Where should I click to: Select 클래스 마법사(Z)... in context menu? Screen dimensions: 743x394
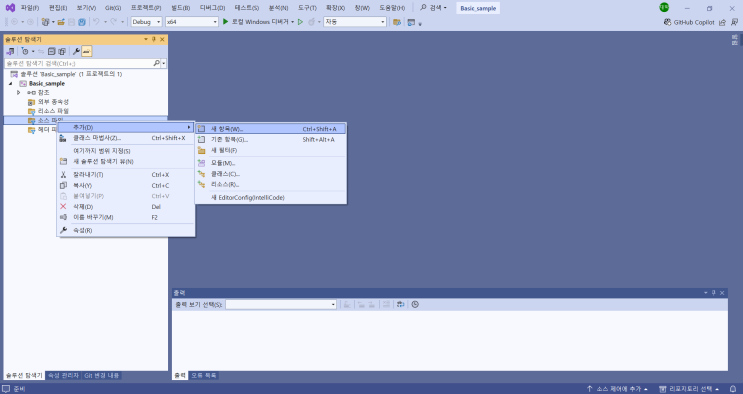(126, 138)
